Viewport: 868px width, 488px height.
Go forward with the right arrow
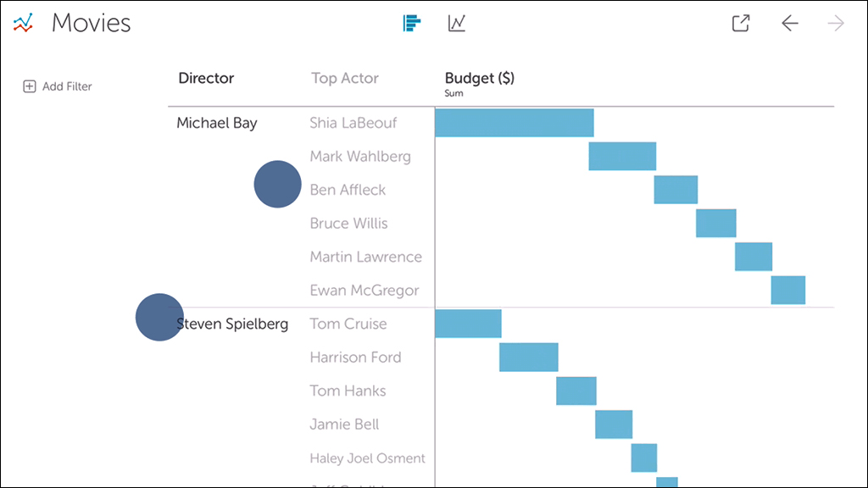[x=836, y=23]
